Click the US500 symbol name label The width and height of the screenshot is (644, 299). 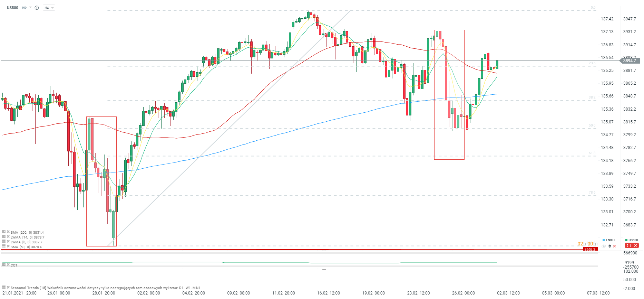(12, 8)
